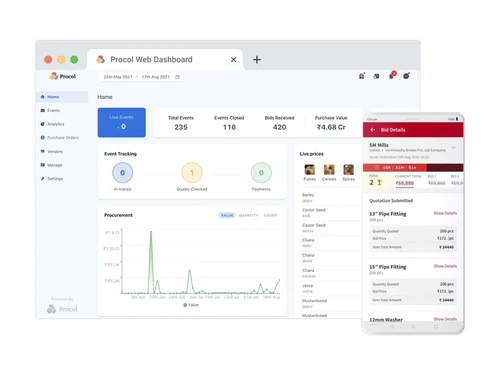Click the Live Events blue card
The image size is (500, 375).
pyautogui.click(x=122, y=122)
